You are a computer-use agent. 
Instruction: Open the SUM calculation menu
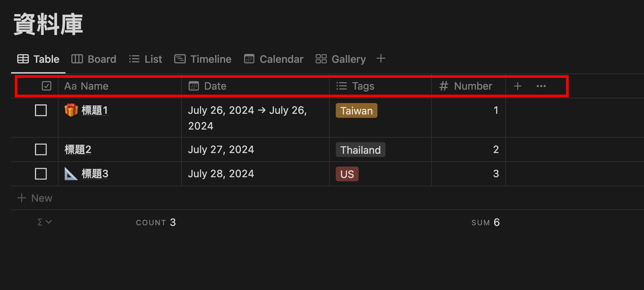[x=485, y=223]
